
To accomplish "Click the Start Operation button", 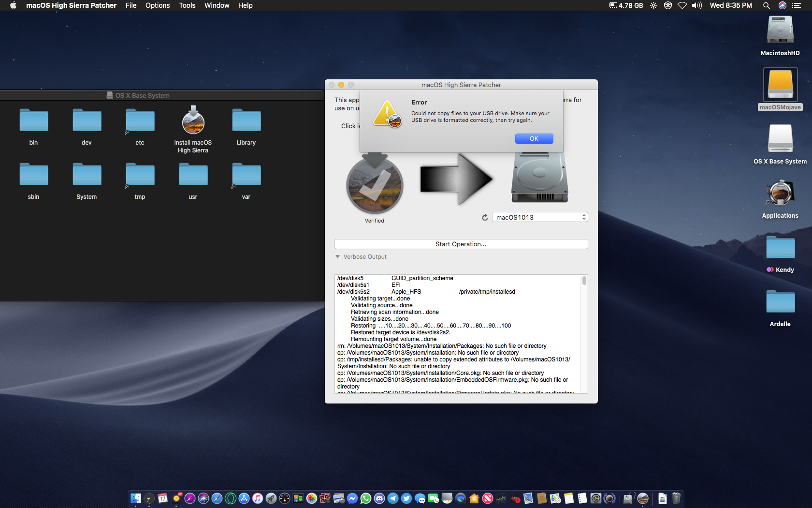I will 461,244.
